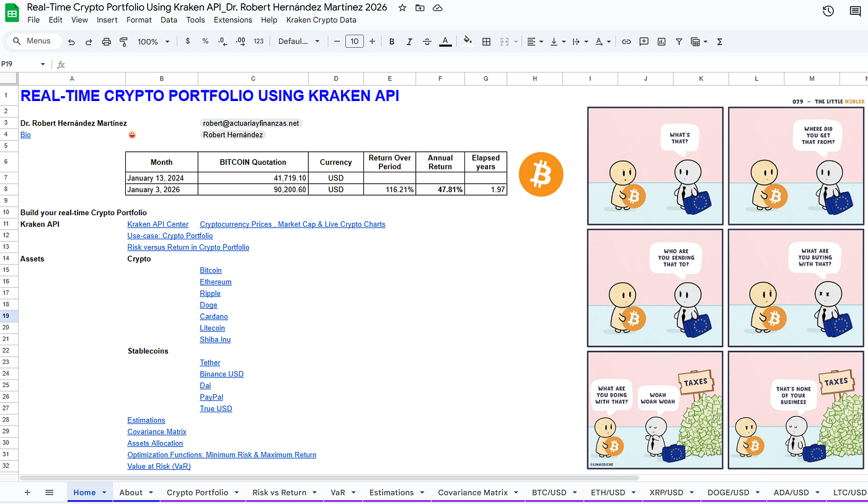This screenshot has width=868, height=504.
Task: Increase font size with plus
Action: click(x=372, y=42)
